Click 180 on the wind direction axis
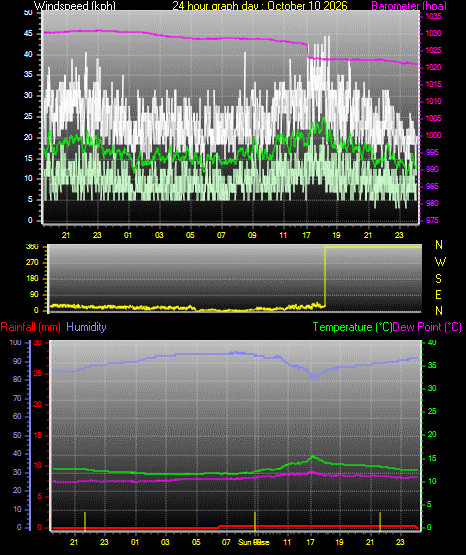Screen dimensions: 466x555 (32, 279)
